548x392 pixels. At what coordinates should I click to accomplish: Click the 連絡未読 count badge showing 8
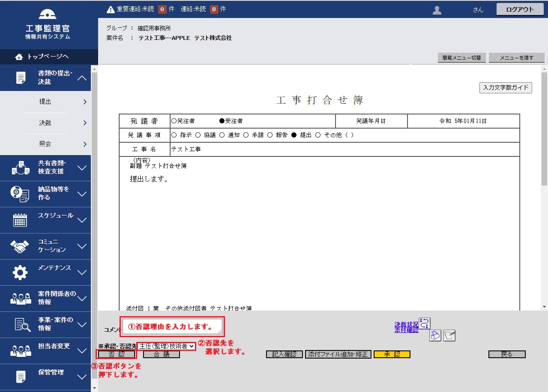[x=214, y=9]
